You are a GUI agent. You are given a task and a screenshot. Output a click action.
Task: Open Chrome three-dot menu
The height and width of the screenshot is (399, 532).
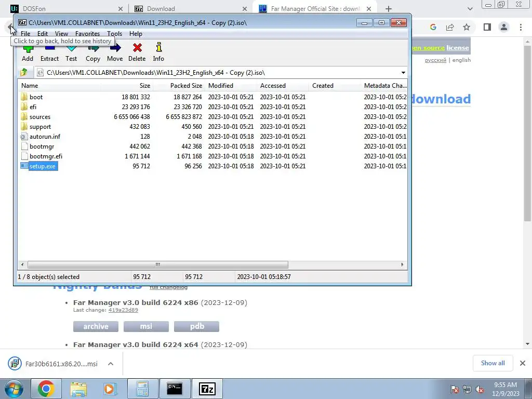click(x=521, y=27)
